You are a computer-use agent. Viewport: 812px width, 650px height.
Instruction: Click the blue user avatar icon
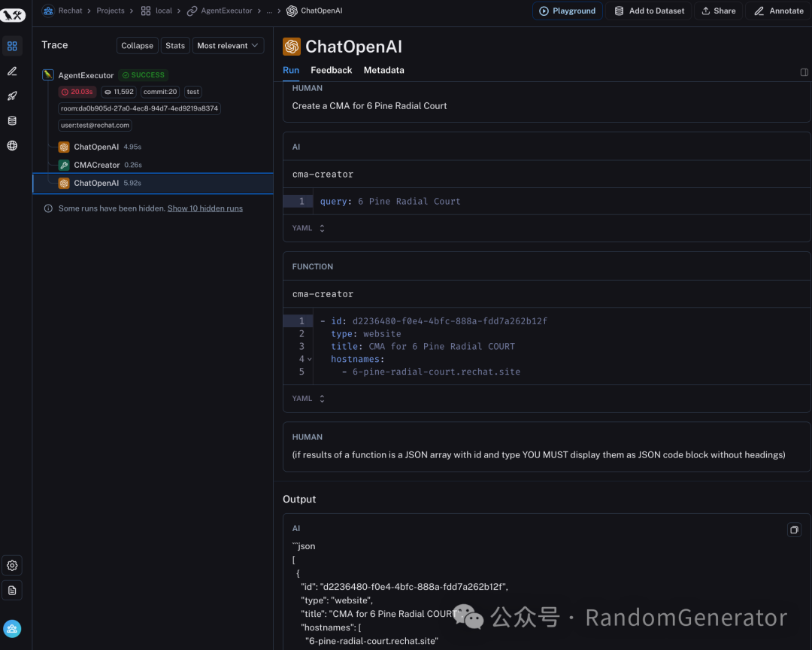coord(13,629)
